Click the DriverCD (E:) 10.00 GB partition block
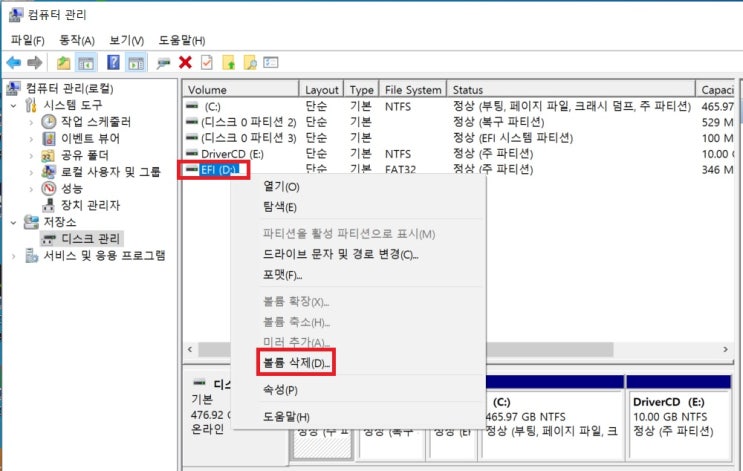 coord(679,418)
